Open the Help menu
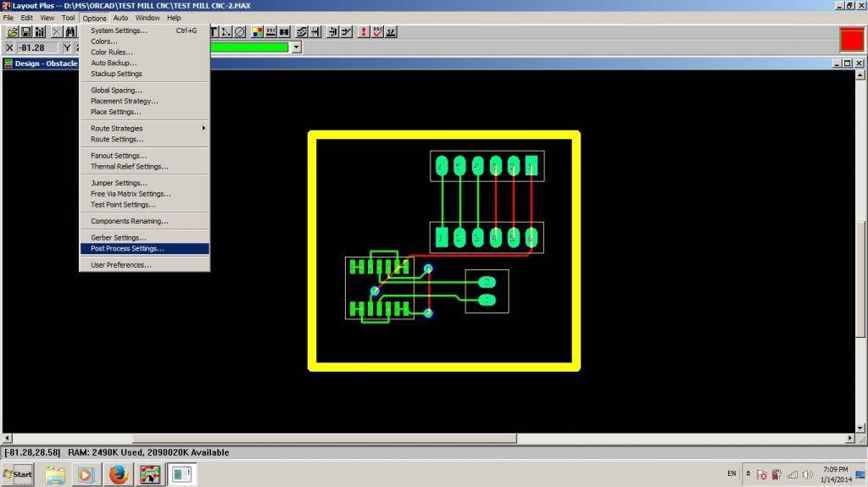The image size is (868, 487). 174,18
